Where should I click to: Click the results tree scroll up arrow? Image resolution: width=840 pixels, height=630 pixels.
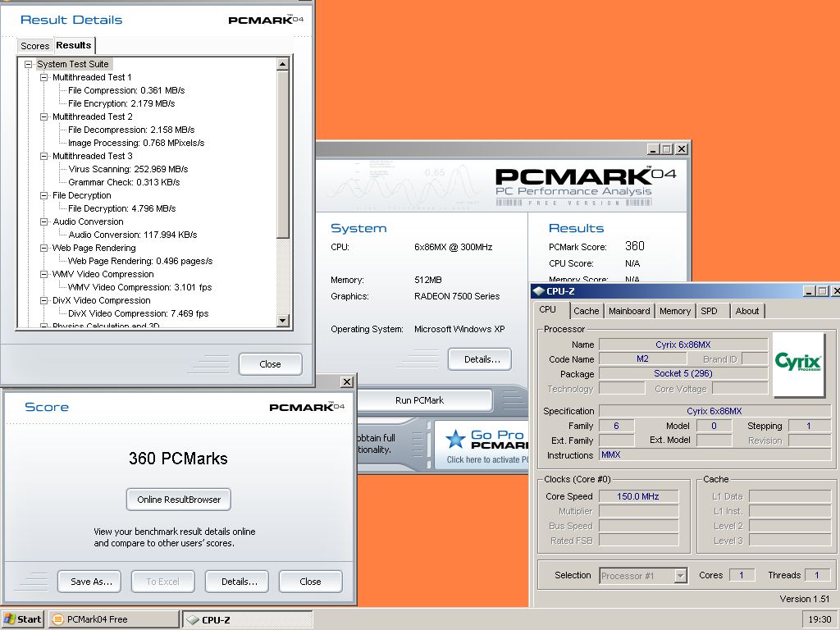point(283,64)
